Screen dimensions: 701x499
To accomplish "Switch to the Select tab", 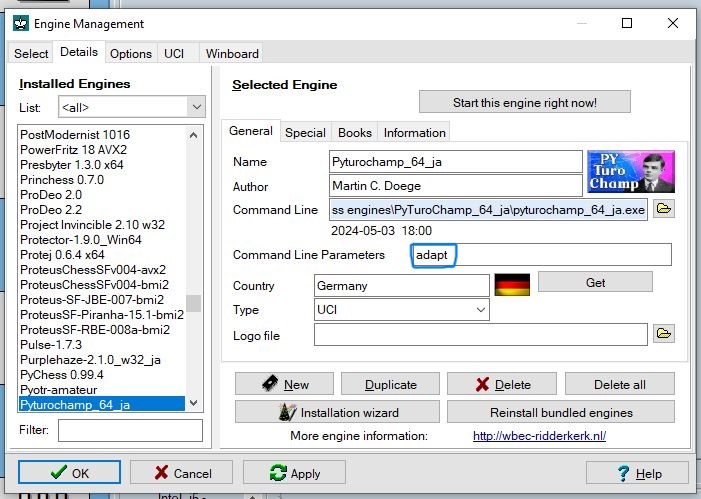I will click(31, 54).
